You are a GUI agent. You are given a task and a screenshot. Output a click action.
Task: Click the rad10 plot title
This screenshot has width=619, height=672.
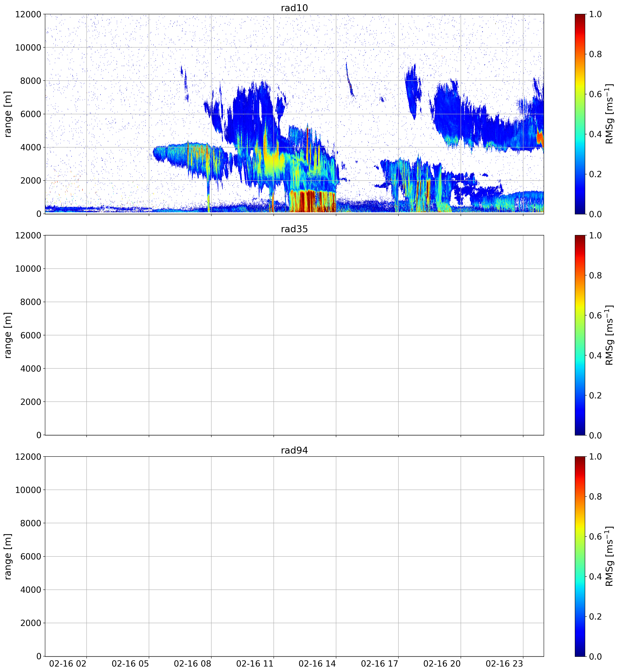coord(294,8)
